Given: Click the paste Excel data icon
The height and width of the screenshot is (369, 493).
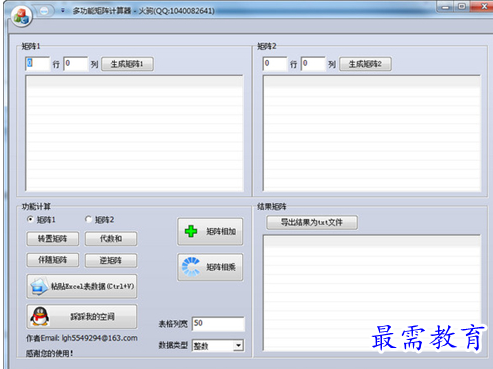Looking at the screenshot, I should pos(39,287).
